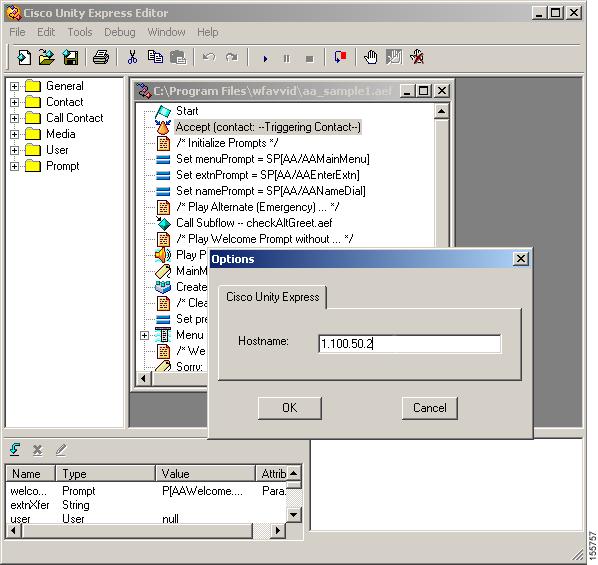Select the welco... Prompt variable row
Viewport: 598px width, 565px height.
pyautogui.click(x=146, y=491)
